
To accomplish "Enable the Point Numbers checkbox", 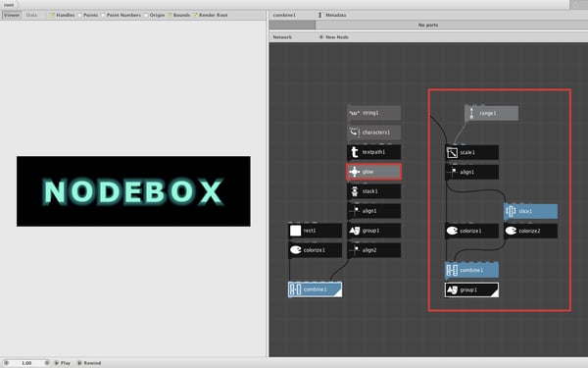I will click(x=103, y=15).
